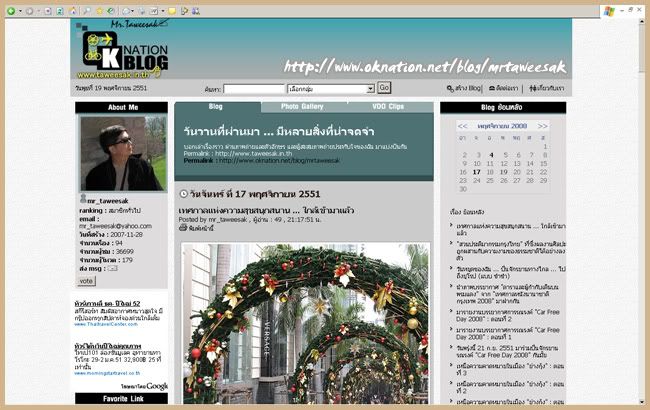Open archive entry 'Car Free Day 2008' part 2
The width and height of the screenshot is (650, 410).
507,315
